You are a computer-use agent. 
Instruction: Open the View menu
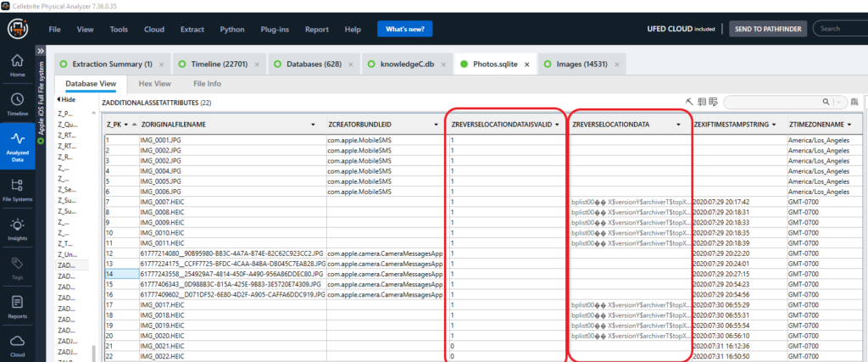point(86,30)
